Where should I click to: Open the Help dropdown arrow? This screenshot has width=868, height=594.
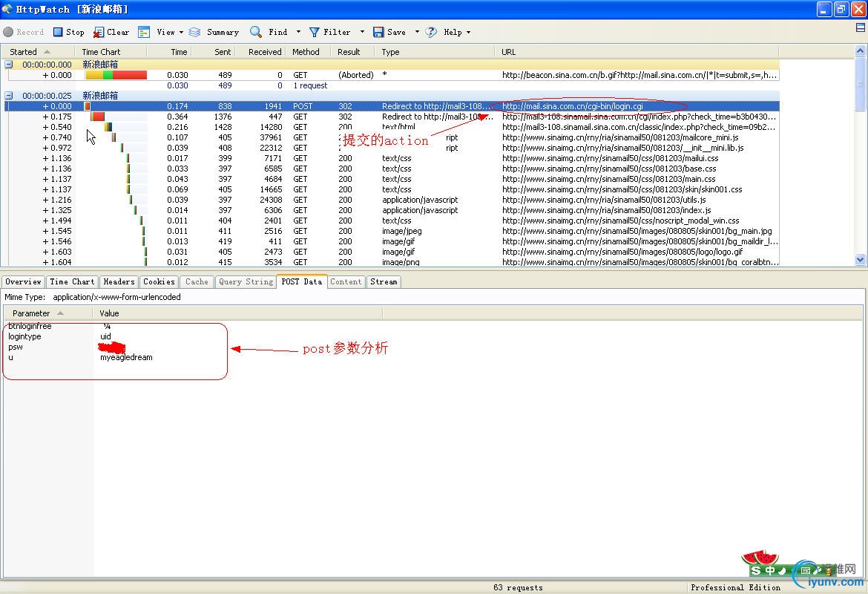click(468, 32)
